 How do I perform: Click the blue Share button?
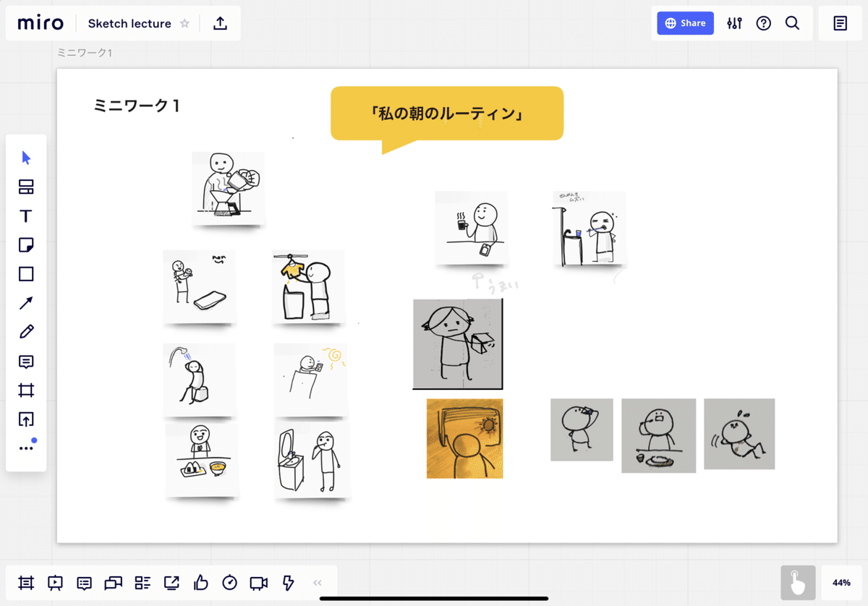pos(685,22)
